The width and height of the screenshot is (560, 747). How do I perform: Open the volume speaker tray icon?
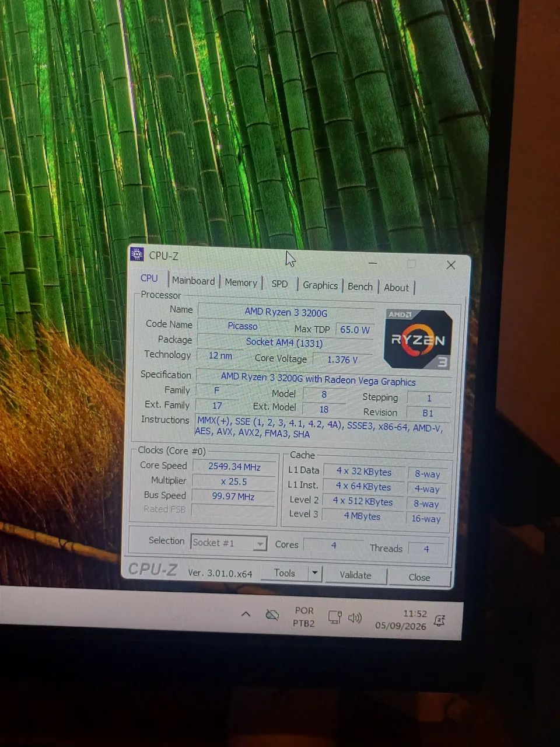[355, 617]
